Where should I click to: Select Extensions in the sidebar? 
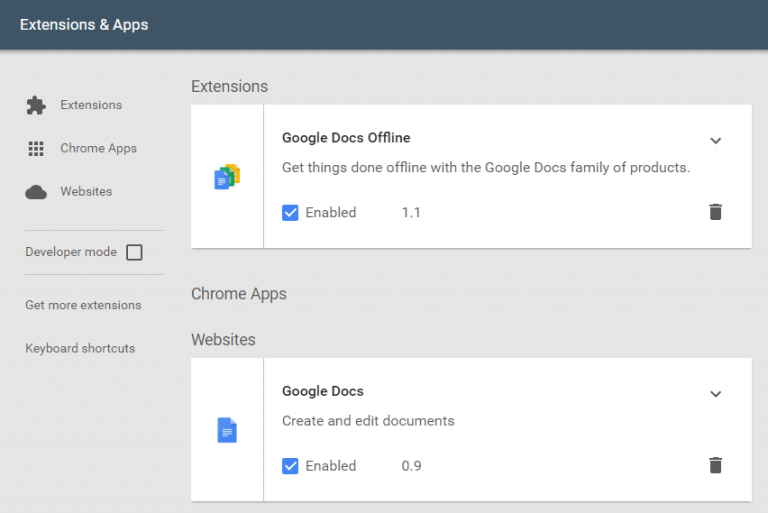point(91,105)
